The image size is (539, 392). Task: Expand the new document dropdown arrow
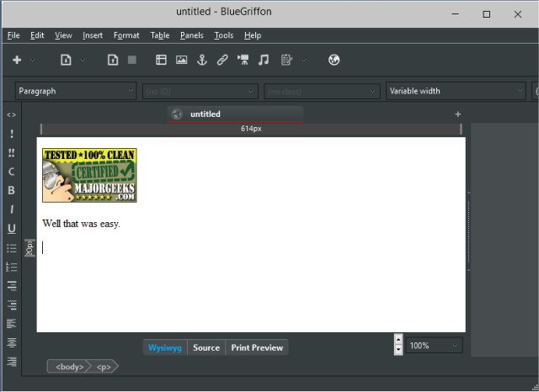32,60
